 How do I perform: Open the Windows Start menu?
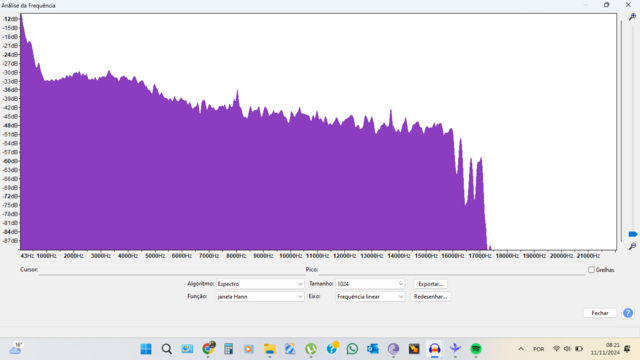coord(146,349)
